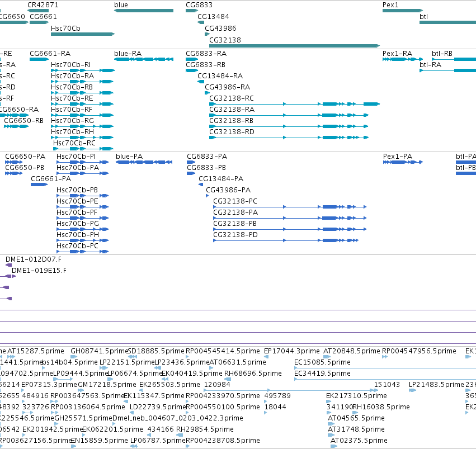Select transcript CG13484-RA

coord(201,82)
